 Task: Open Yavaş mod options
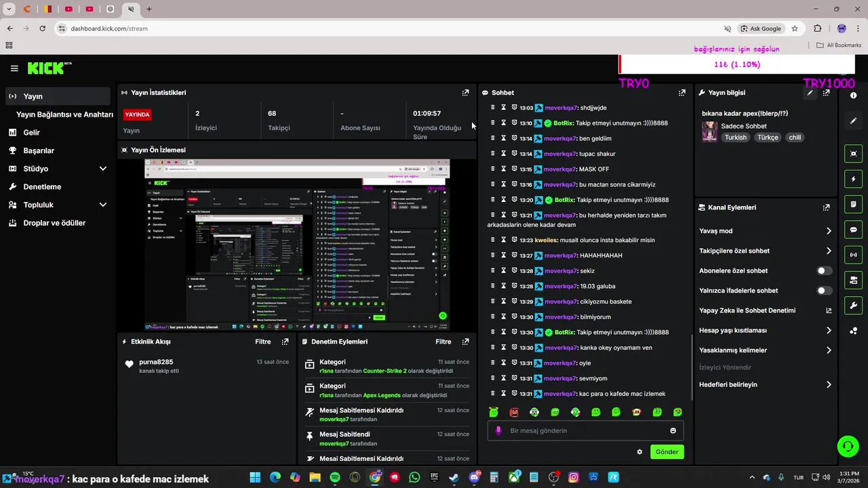pos(766,231)
